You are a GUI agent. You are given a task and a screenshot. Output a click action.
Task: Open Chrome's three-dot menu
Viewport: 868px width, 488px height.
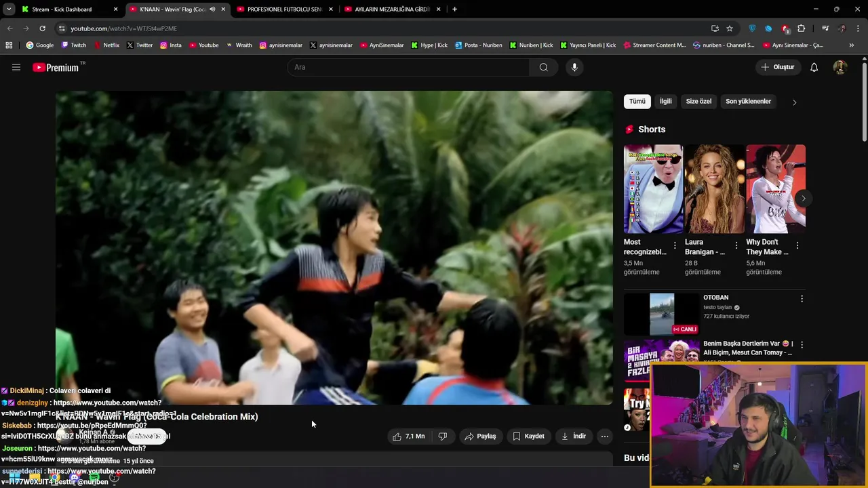[x=859, y=28]
